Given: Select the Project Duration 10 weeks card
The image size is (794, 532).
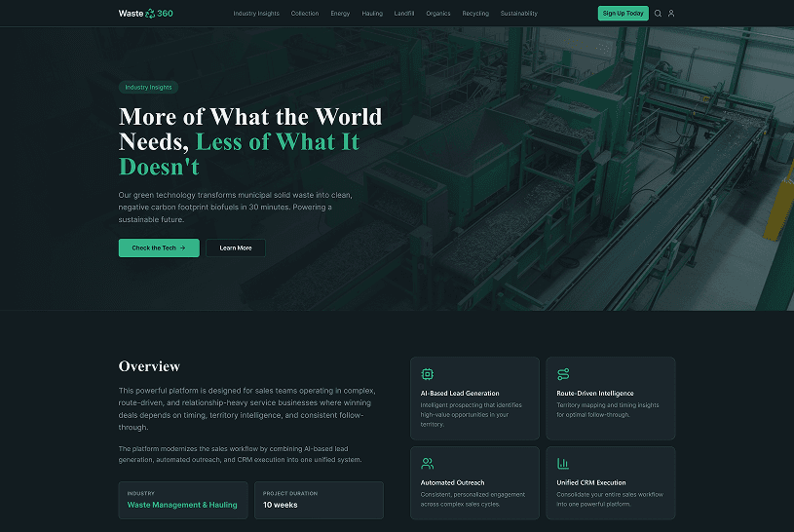Looking at the screenshot, I should 319,500.
